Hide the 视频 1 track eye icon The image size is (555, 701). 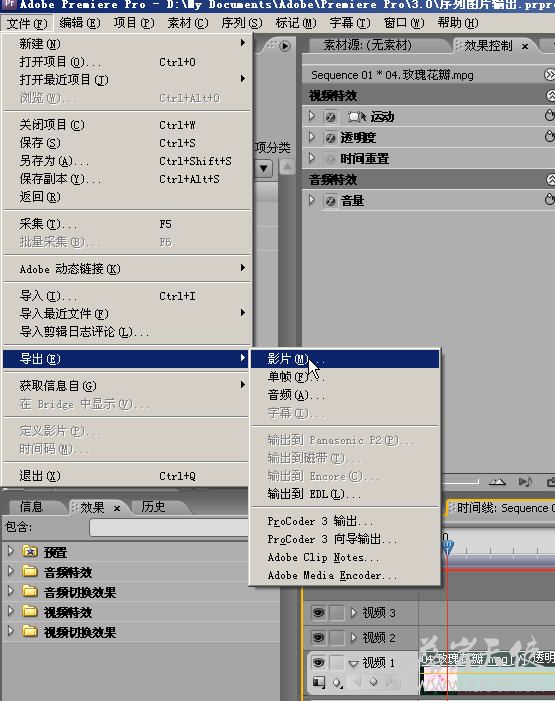pos(318,662)
